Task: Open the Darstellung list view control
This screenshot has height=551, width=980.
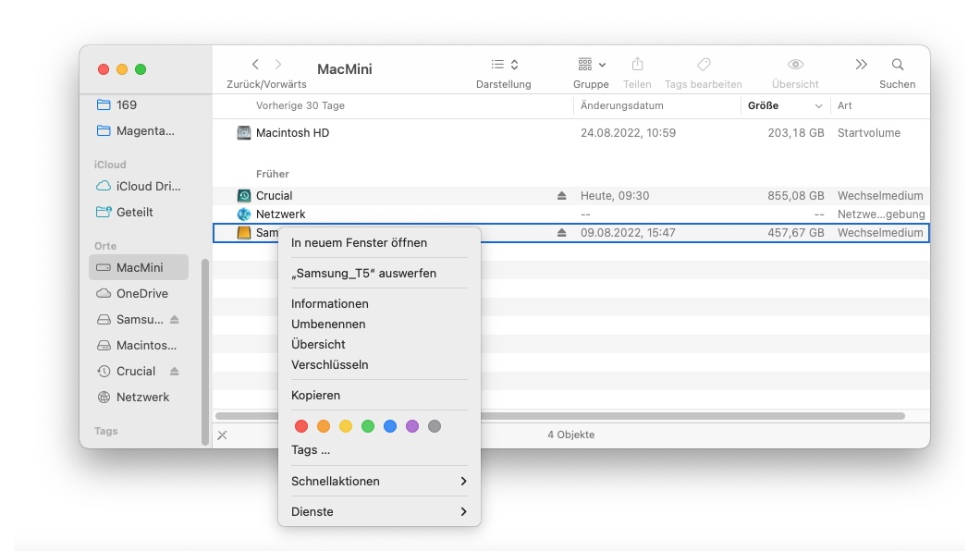Action: click(x=505, y=65)
